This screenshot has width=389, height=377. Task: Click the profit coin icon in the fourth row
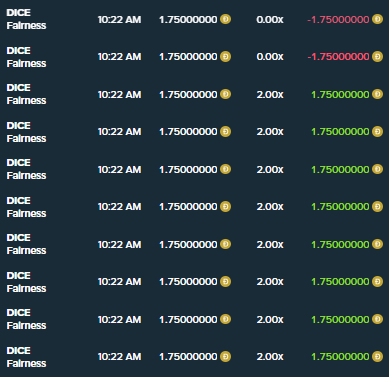pos(377,132)
